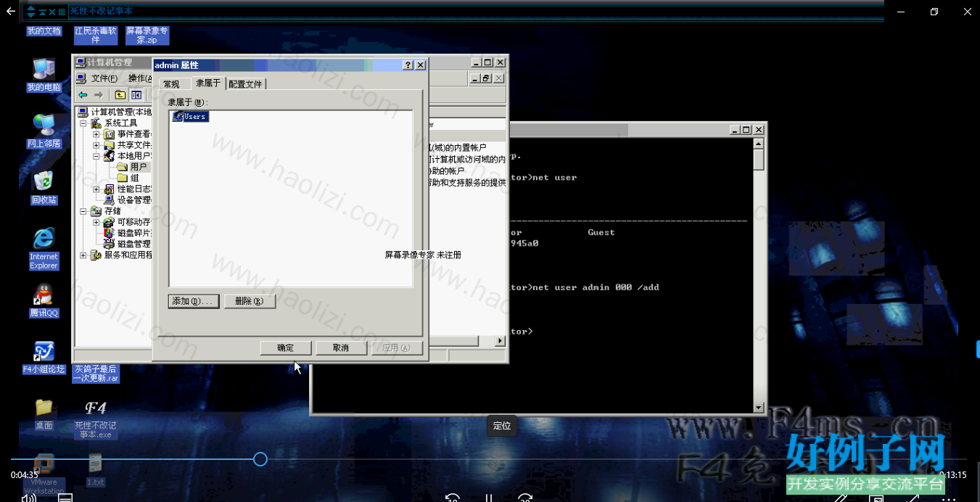980x502 pixels.
Task: Select 灰鸽子最后一次更新.rar on the desktop
Action: click(x=95, y=373)
